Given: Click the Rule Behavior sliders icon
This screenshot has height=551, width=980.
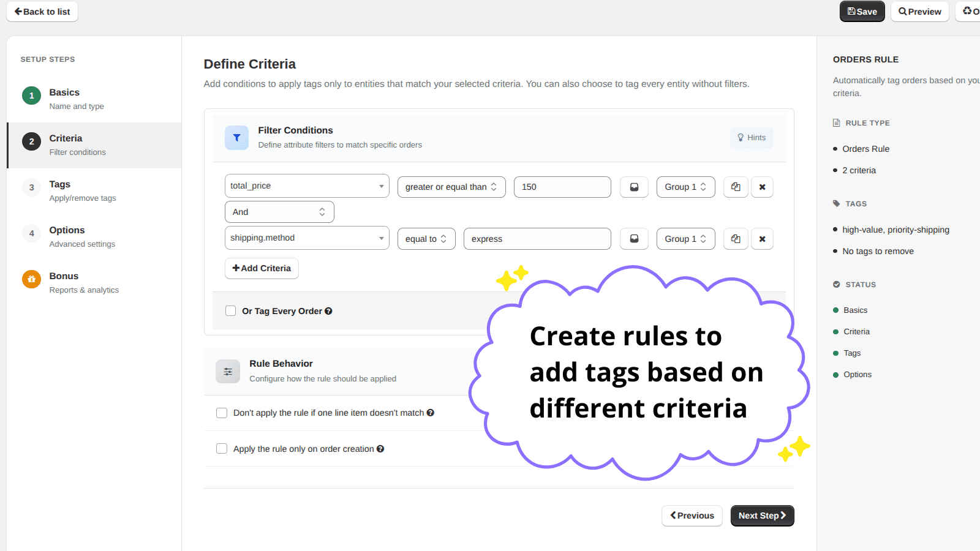Looking at the screenshot, I should [x=227, y=371].
